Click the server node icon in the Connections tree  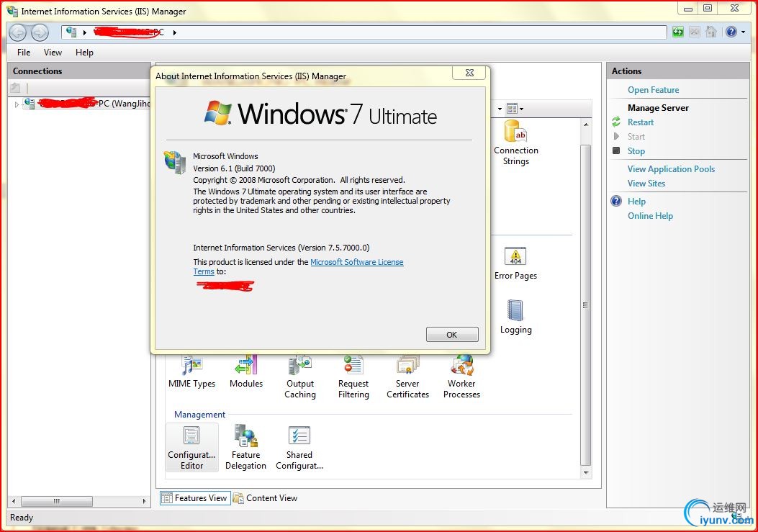pos(30,103)
